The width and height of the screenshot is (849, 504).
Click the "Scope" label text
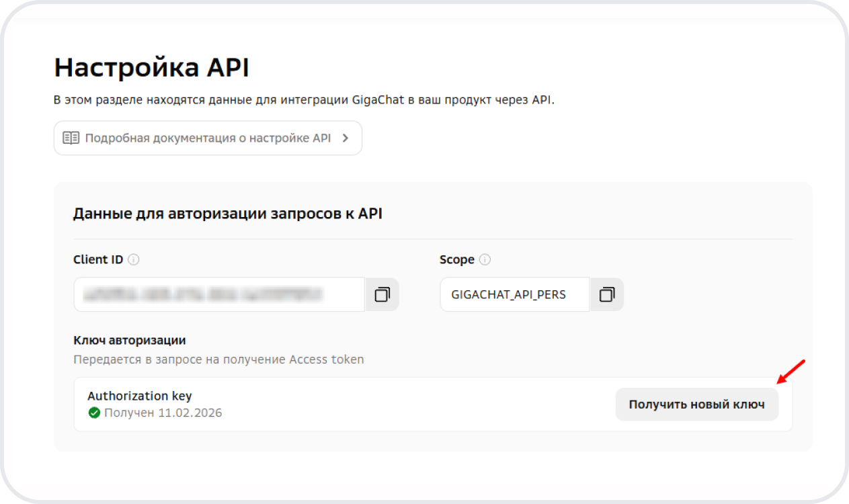pos(456,259)
